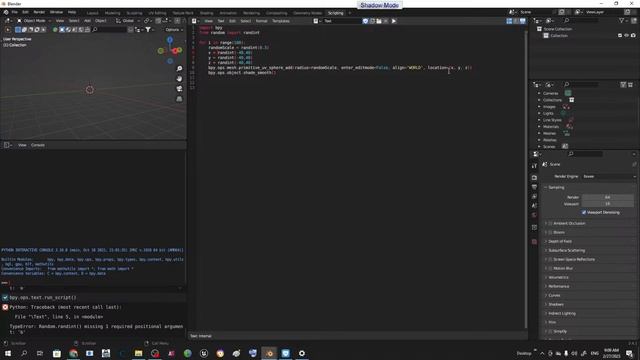Toggle the Viewport Denoising checkbox

pyautogui.click(x=584, y=212)
